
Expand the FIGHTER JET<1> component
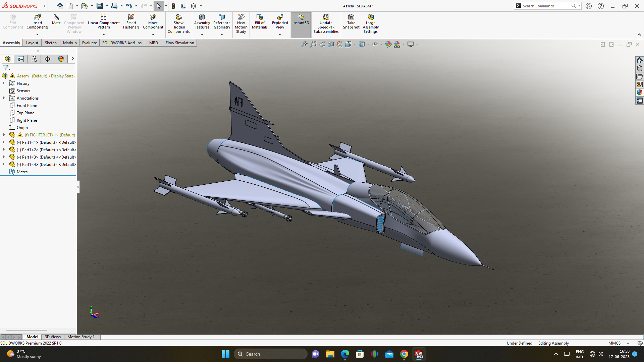point(4,135)
